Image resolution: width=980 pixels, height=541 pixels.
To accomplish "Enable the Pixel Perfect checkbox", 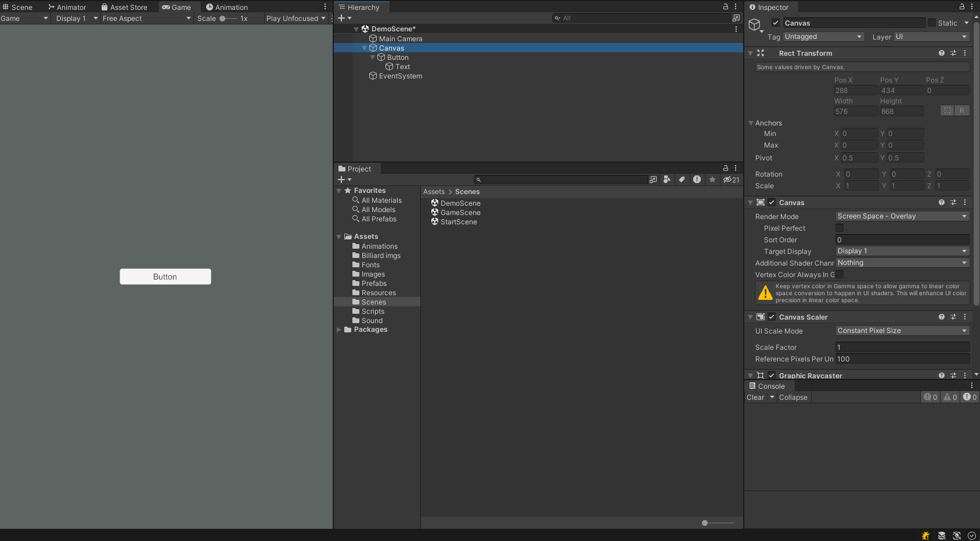I will 840,228.
